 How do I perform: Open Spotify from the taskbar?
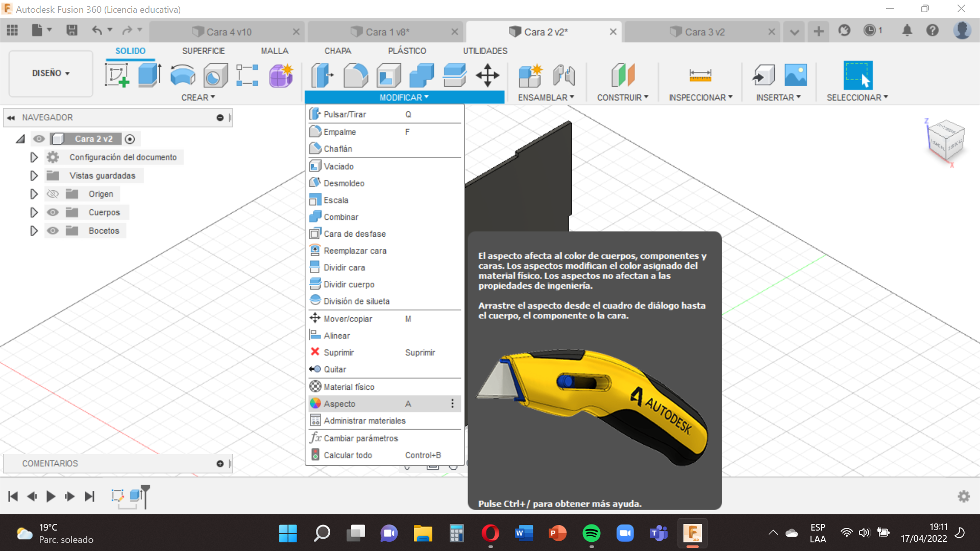(592, 533)
